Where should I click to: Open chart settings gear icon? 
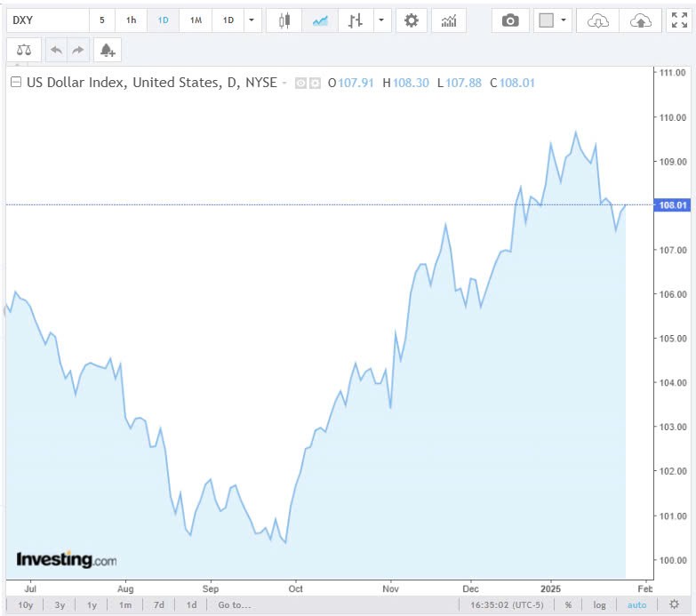click(412, 20)
